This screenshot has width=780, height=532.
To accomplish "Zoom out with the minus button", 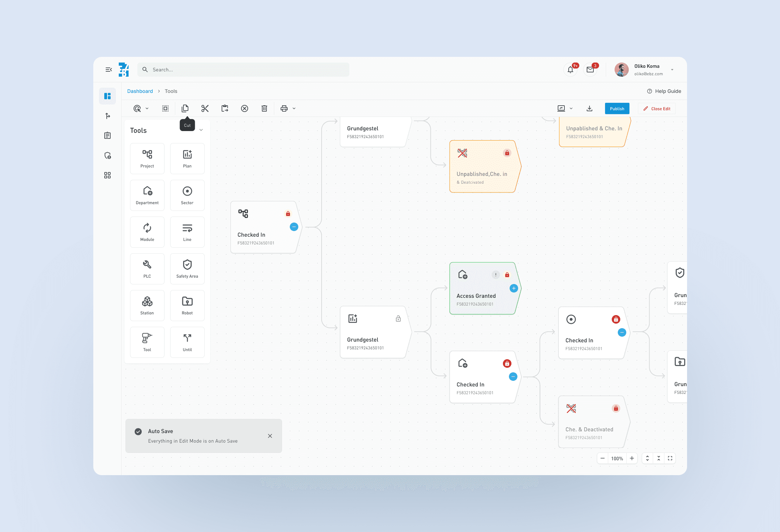I will (603, 458).
